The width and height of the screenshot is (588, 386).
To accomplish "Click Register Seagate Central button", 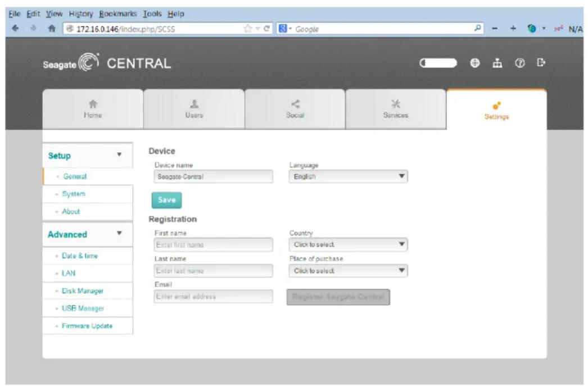I will point(338,297).
